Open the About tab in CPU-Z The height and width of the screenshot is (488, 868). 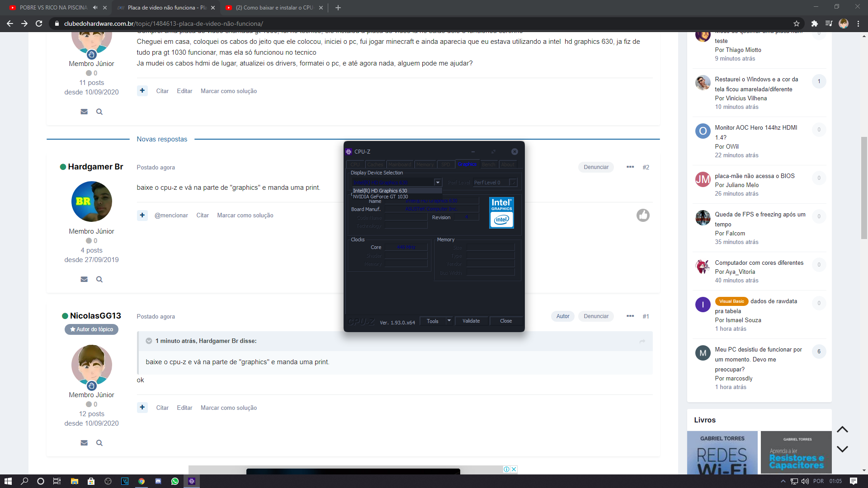507,164
